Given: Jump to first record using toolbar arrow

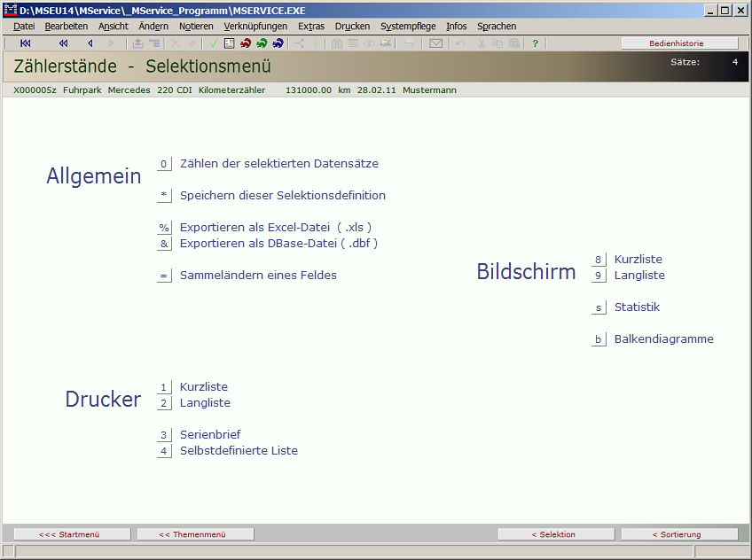Looking at the screenshot, I should click(x=26, y=43).
